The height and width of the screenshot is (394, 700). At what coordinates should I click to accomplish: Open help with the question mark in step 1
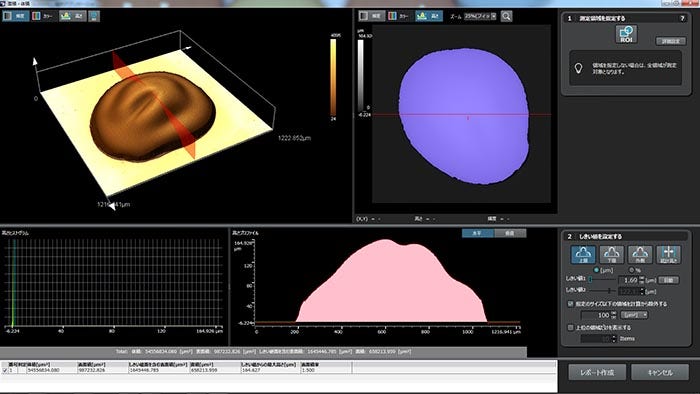(x=682, y=18)
